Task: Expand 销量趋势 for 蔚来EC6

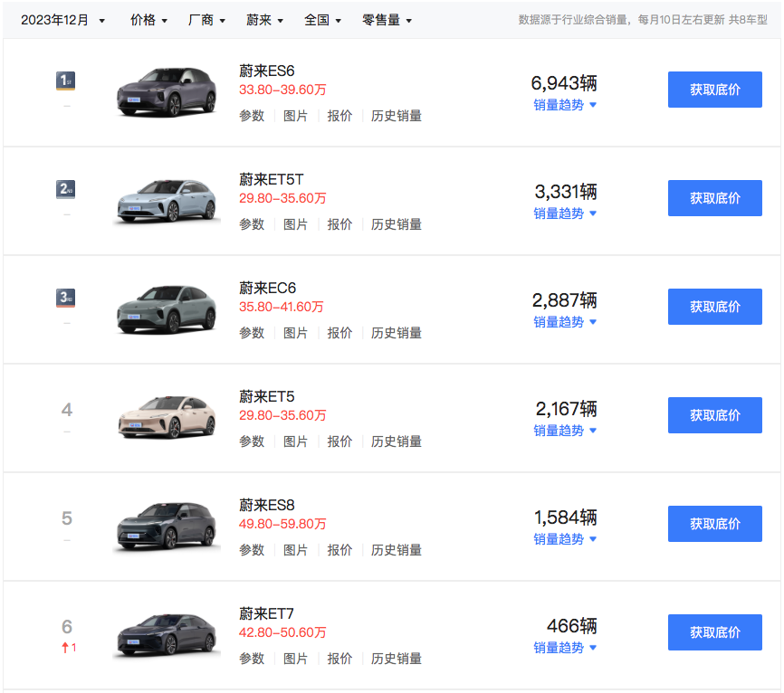Action: (x=565, y=322)
